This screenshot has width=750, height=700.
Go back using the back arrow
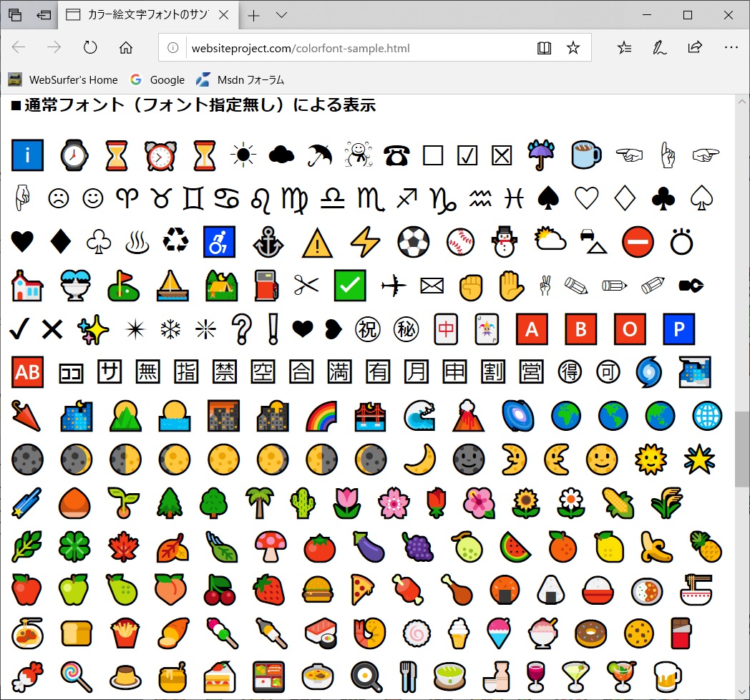point(17,47)
